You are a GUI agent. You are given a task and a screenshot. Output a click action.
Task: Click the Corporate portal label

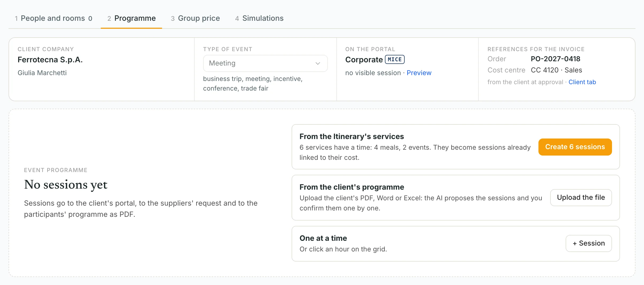364,60
